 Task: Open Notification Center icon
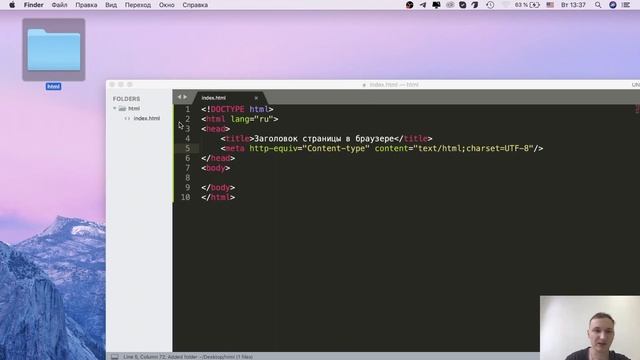tap(626, 5)
